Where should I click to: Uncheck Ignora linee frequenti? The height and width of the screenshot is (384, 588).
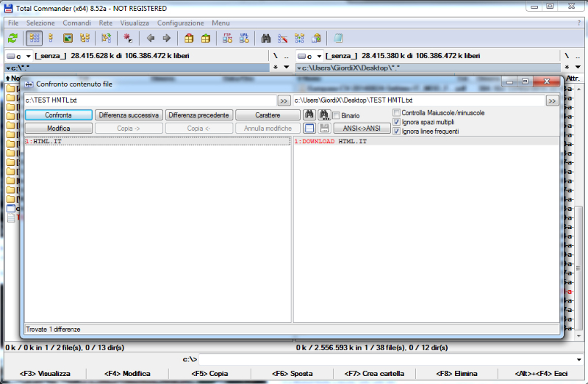(397, 131)
